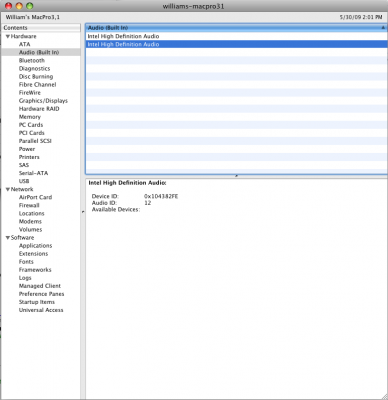Open Logs entry
Image resolution: width=388 pixels, height=400 pixels.
[25, 278]
